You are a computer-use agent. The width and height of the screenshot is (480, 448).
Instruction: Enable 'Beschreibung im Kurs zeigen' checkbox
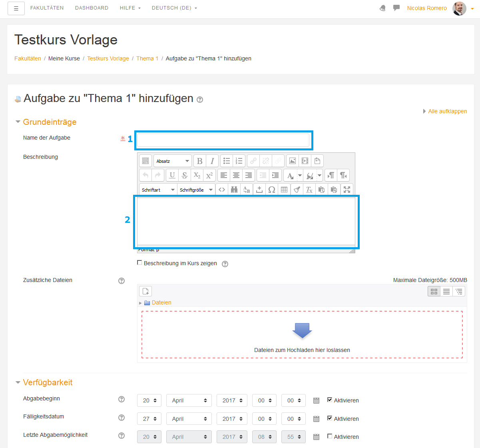(x=139, y=263)
